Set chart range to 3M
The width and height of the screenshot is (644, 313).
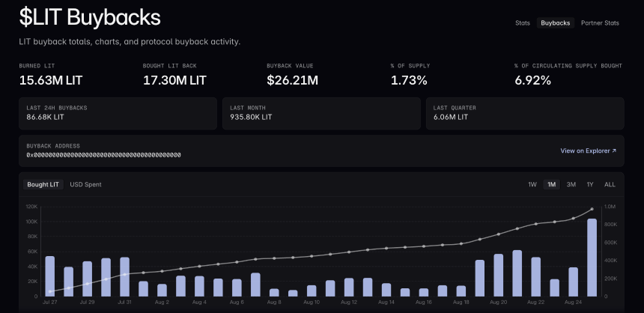[x=571, y=184]
